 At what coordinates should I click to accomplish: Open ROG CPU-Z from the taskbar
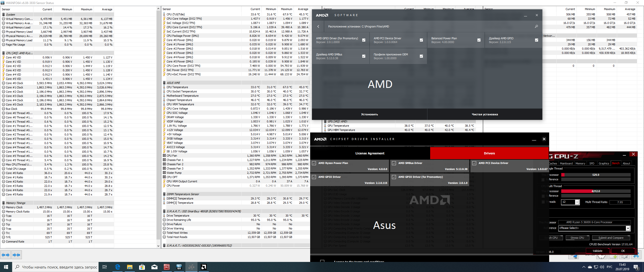point(167,267)
